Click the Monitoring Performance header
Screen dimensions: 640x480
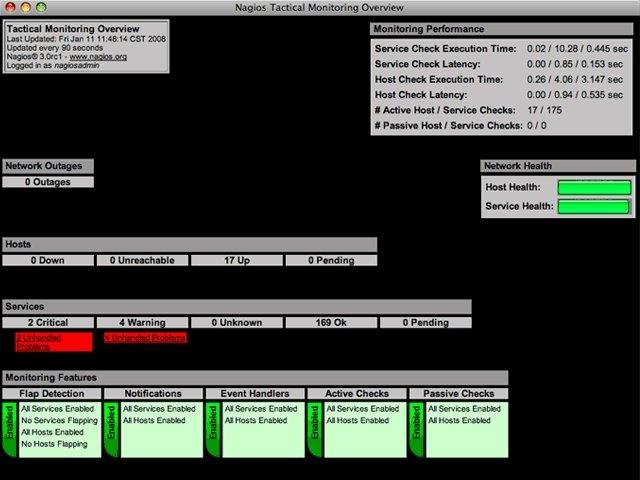[502, 29]
